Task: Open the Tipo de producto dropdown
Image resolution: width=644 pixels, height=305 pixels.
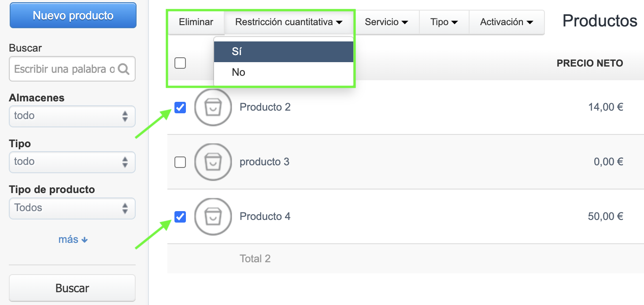Action: (72, 208)
